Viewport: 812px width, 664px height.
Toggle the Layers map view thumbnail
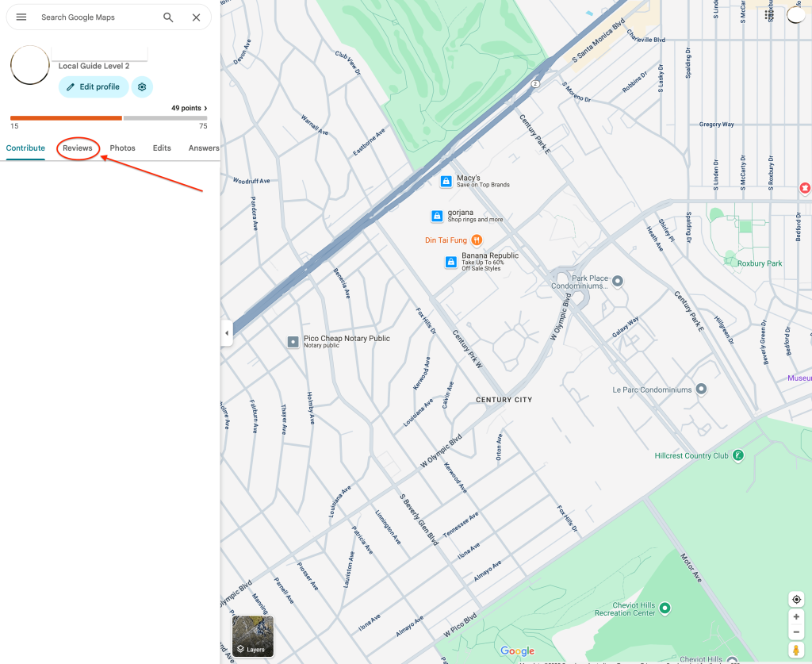[x=252, y=636]
